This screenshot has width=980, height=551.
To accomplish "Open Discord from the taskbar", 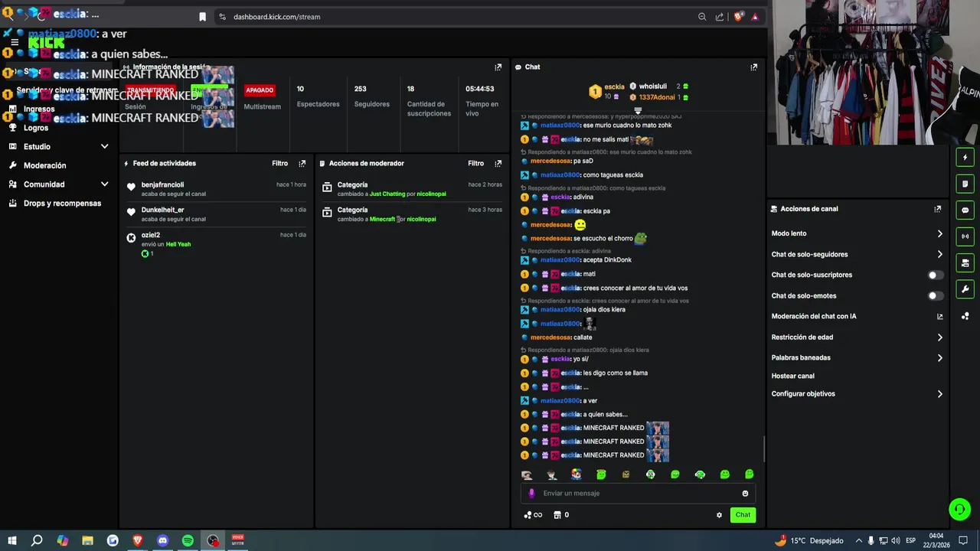I will coord(162,540).
